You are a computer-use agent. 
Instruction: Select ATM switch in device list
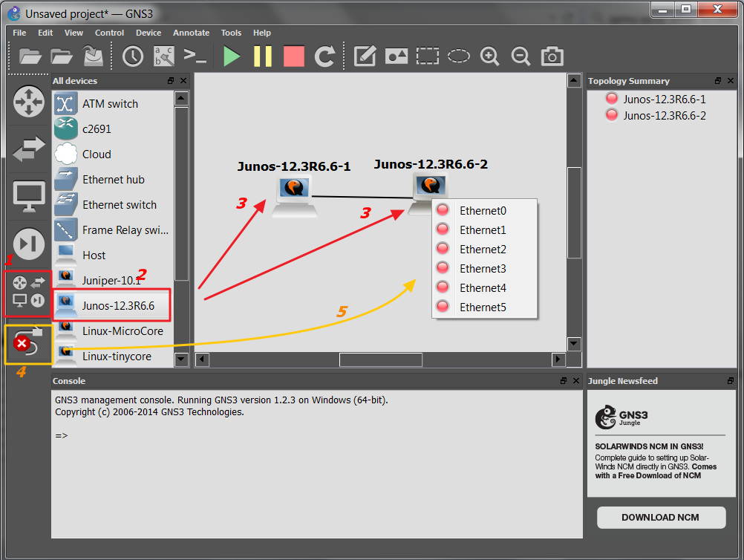tap(113, 104)
